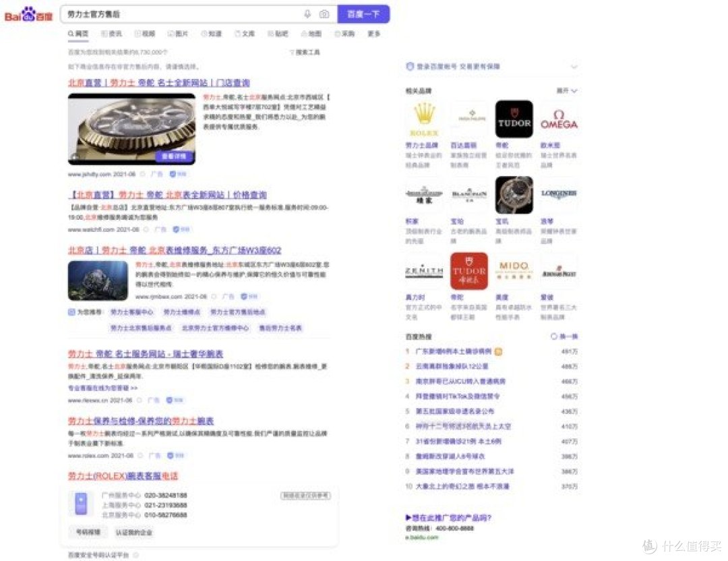Select the 网页 tab
The image size is (728, 561).
[x=78, y=34]
